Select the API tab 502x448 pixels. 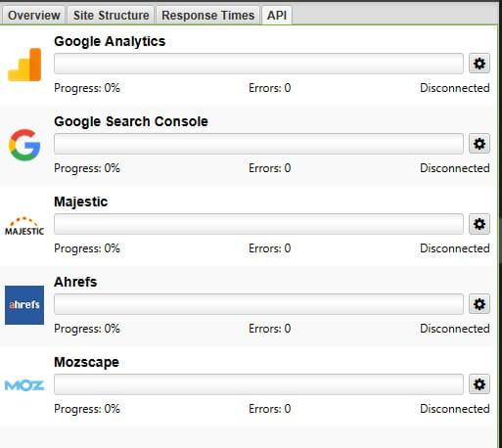(277, 16)
